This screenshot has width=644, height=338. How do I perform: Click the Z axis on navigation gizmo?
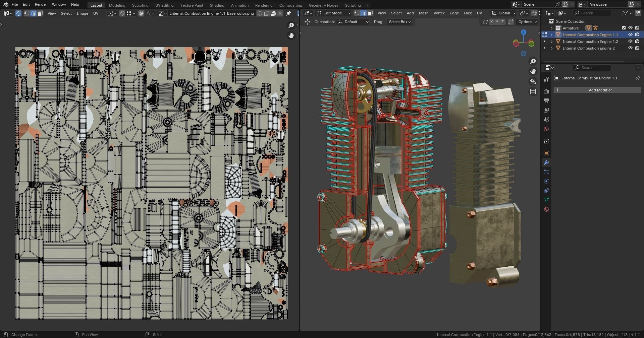pyautogui.click(x=524, y=32)
